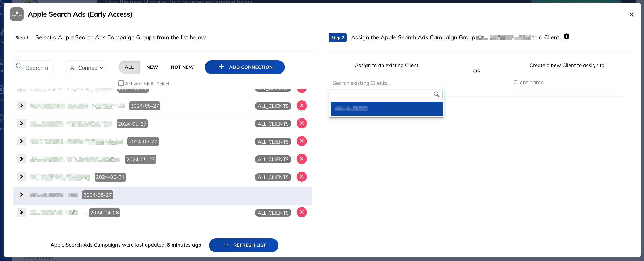Remove the second 2024-05-27 row connection
This screenshot has height=261, width=644.
[302, 123]
